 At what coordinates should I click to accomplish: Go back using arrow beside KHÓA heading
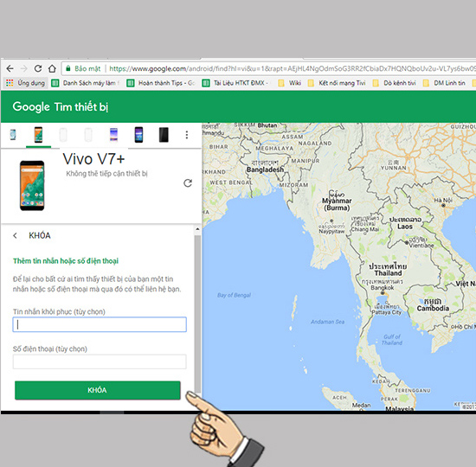[15, 235]
